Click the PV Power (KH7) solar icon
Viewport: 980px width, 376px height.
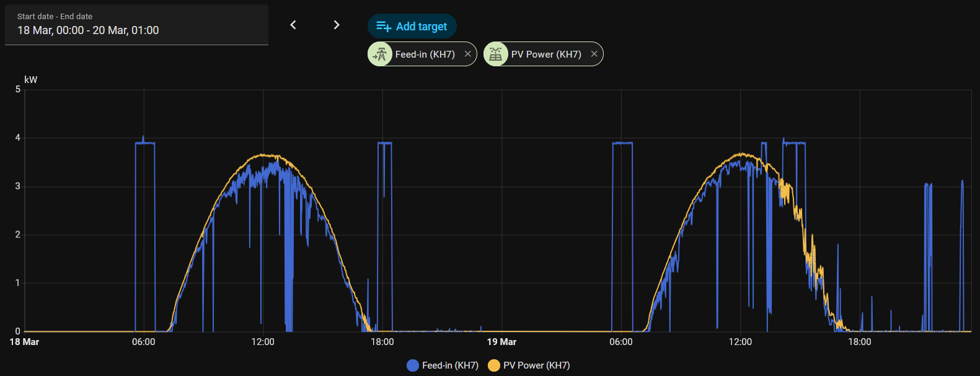495,54
